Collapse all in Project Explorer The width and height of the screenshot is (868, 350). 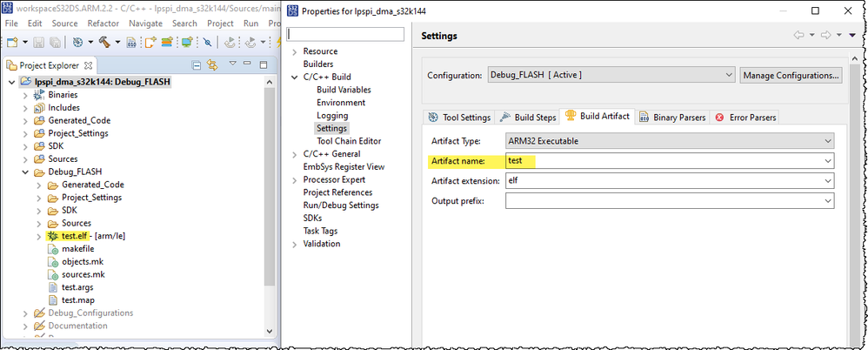point(198,65)
